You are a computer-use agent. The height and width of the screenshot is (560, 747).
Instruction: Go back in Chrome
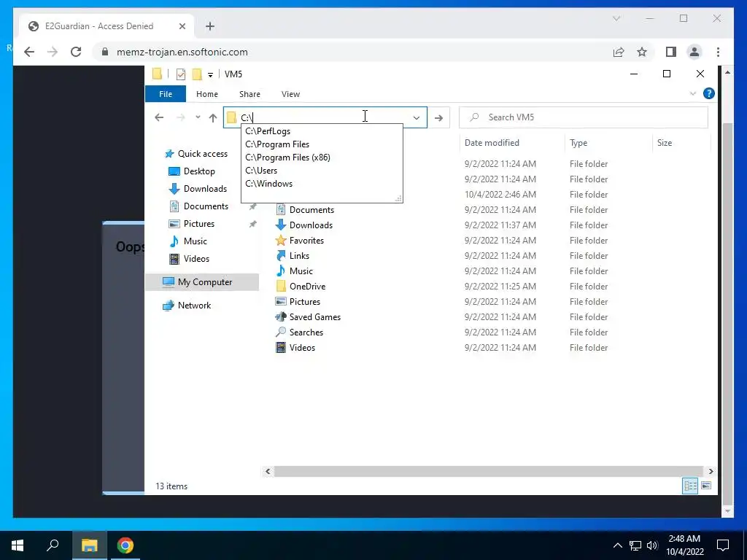coord(29,52)
